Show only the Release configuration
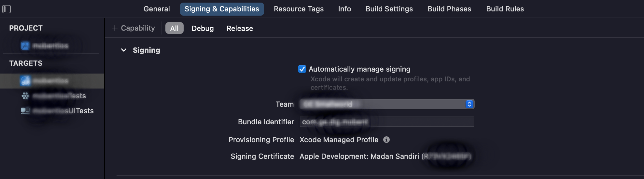 tap(240, 28)
